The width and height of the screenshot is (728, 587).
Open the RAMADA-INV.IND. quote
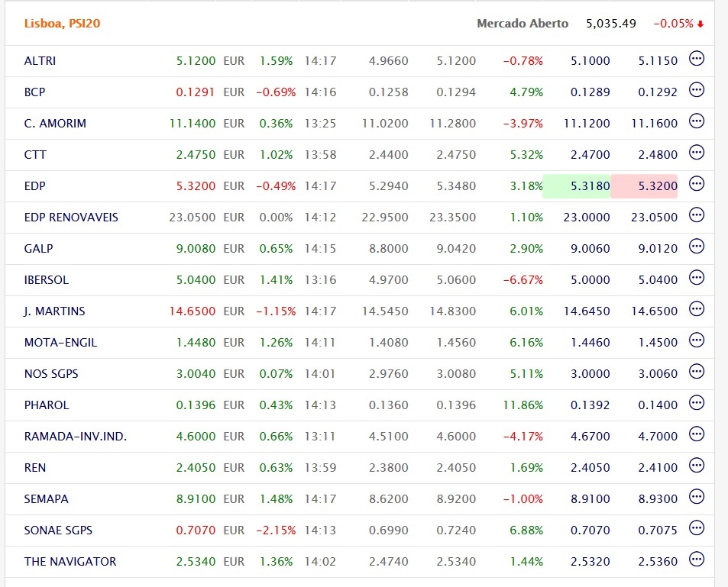coord(76,437)
